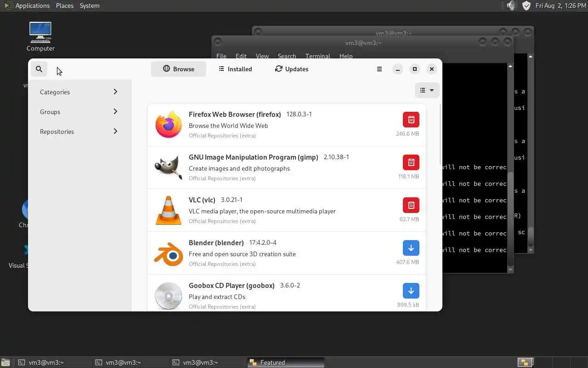588x368 pixels.
Task: Switch to the Updates tab
Action: coord(292,69)
